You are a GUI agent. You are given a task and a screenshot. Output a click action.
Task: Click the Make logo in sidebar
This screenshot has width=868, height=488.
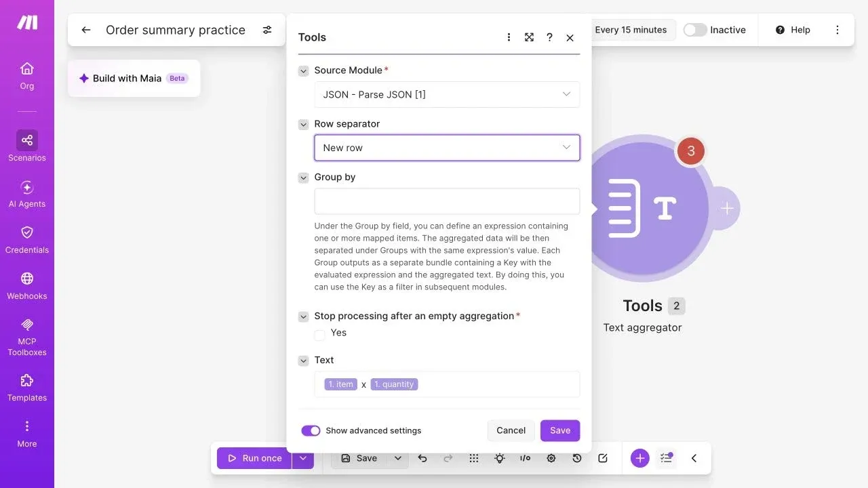(x=27, y=22)
